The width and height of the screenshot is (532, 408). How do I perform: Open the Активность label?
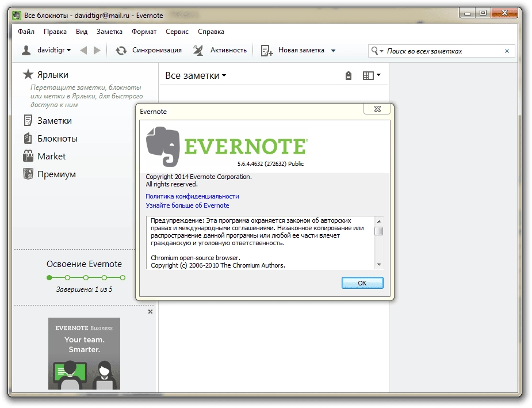click(x=228, y=50)
